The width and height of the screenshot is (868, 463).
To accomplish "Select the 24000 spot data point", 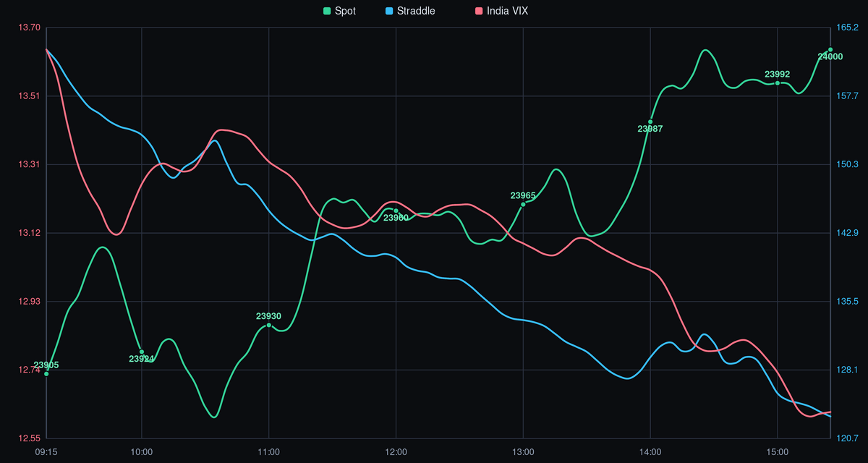I will [830, 50].
